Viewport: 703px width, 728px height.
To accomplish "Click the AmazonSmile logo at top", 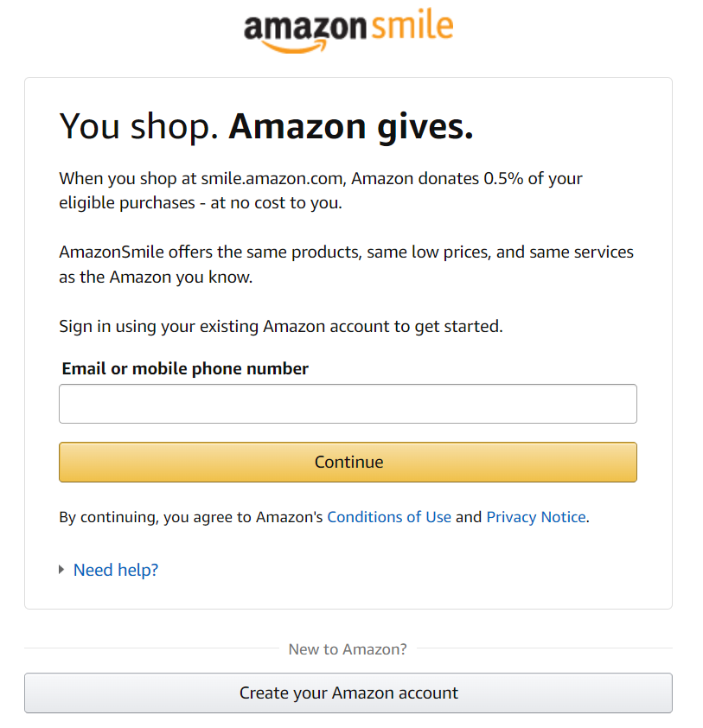I will click(x=348, y=31).
